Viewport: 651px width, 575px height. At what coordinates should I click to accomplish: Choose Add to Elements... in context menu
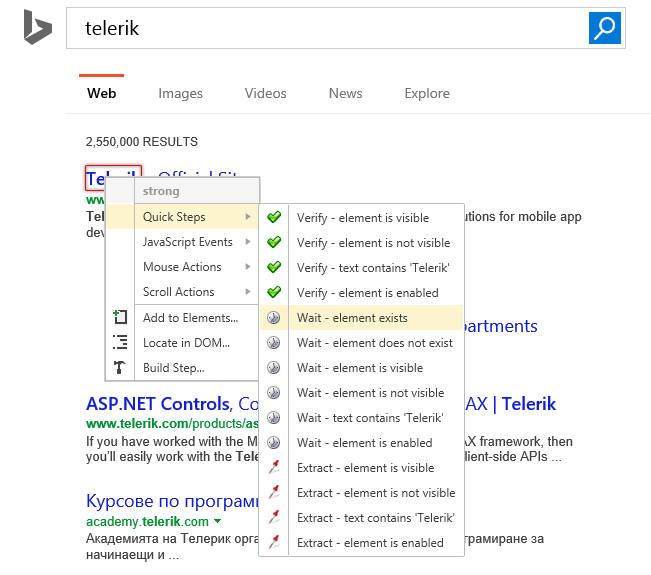point(182,318)
